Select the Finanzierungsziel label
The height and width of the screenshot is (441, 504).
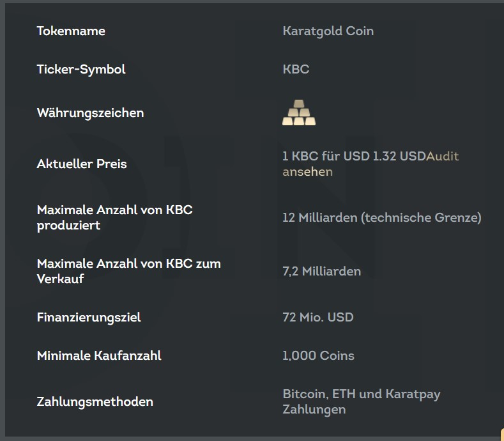pos(89,318)
